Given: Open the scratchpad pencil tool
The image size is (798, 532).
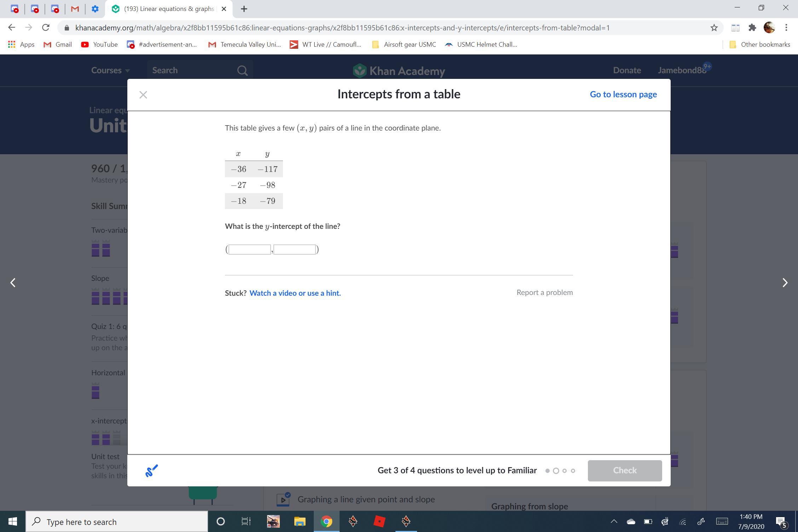Looking at the screenshot, I should pyautogui.click(x=152, y=471).
